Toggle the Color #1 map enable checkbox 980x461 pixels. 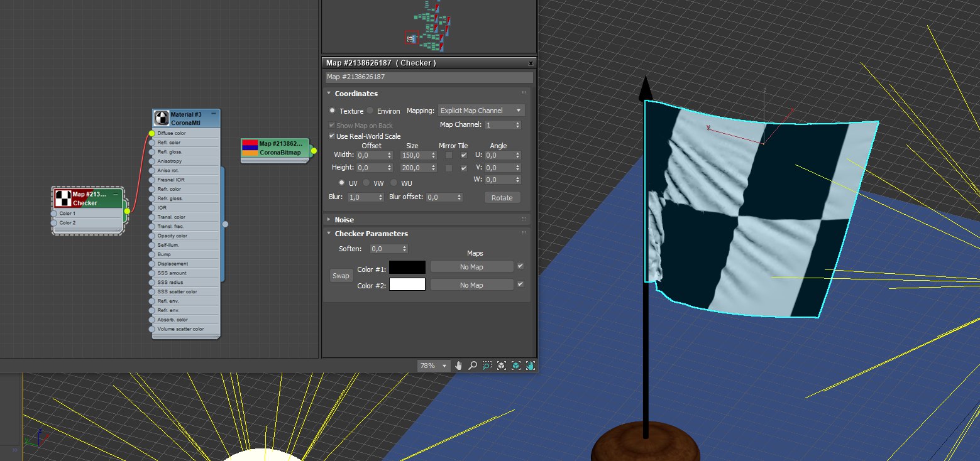[520, 266]
